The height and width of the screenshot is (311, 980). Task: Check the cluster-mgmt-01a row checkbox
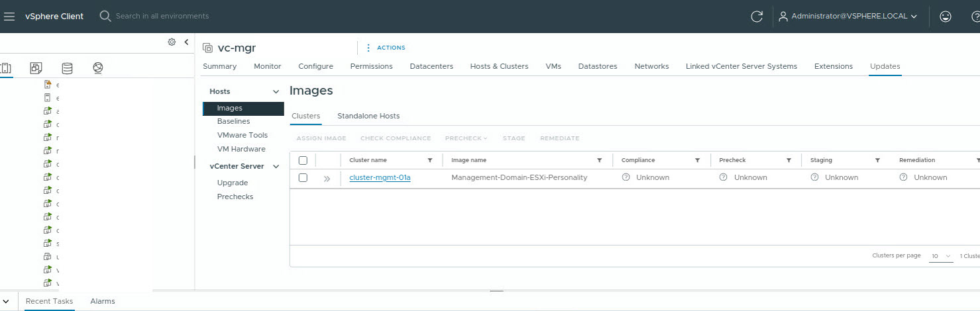[303, 177]
